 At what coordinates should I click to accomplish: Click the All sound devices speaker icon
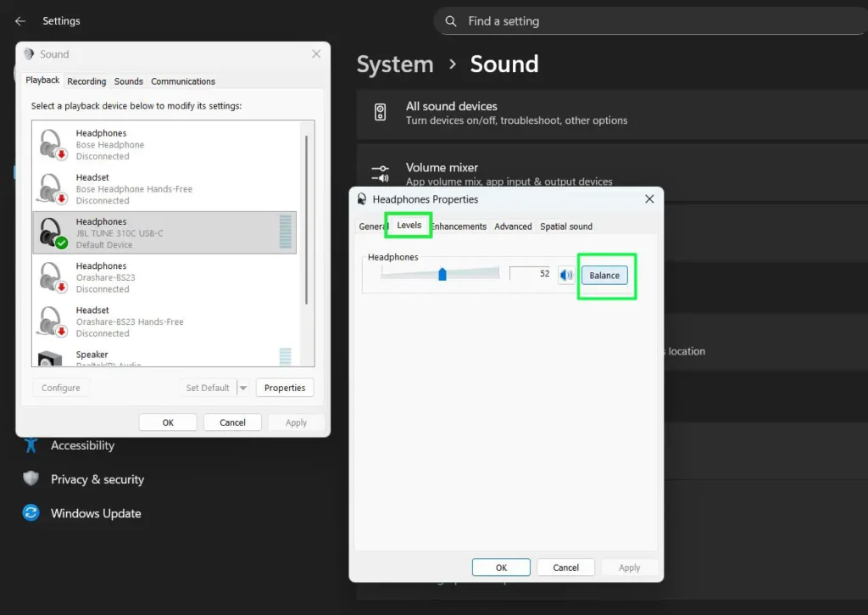pyautogui.click(x=381, y=113)
